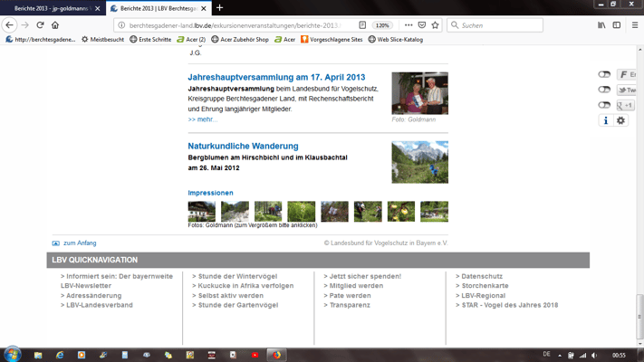The height and width of the screenshot is (362, 644).
Task: Jump to top via 'zum Anfang' link
Action: coord(79,243)
